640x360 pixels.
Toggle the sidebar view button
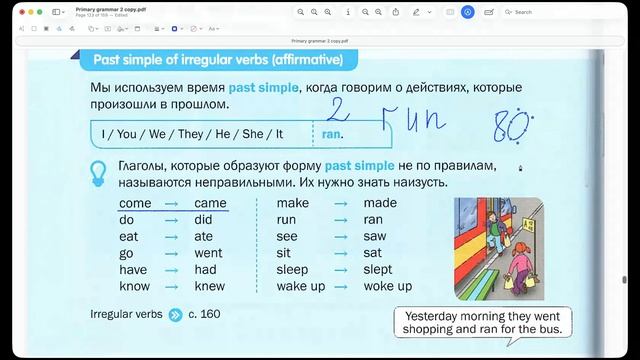56,12
